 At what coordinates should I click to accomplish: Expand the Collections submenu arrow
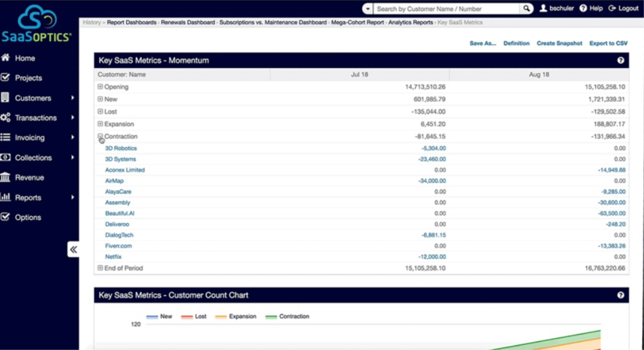pyautogui.click(x=72, y=157)
